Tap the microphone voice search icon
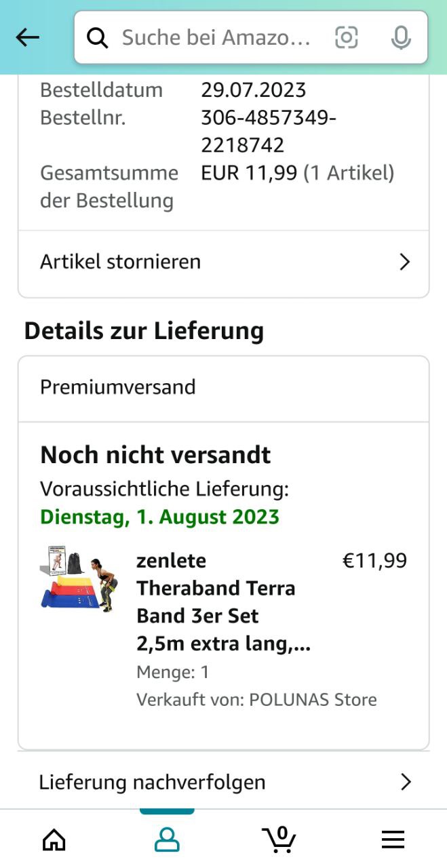 pos(401,38)
